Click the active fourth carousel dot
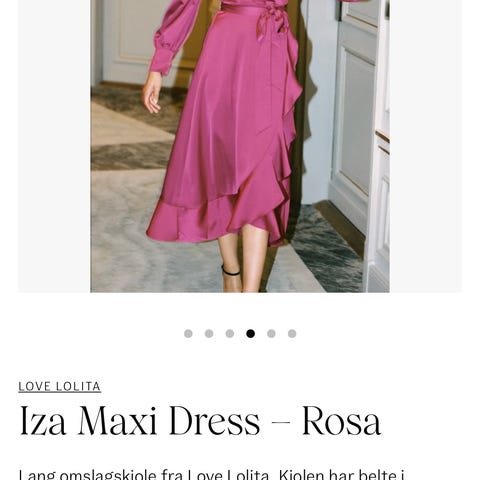 251,334
